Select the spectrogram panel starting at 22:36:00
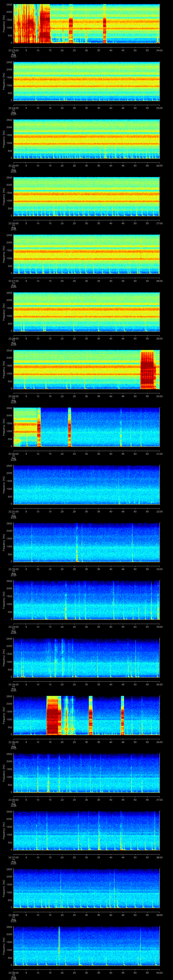 pos(87,773)
